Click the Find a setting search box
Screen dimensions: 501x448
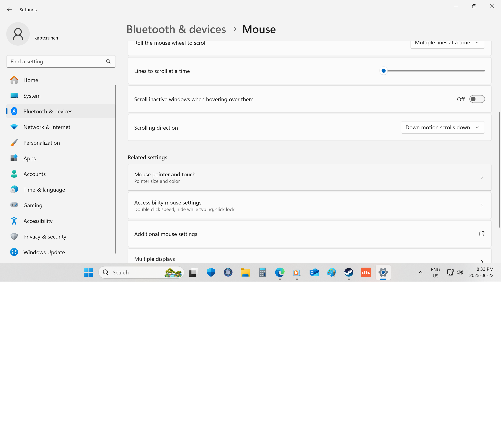tap(61, 61)
